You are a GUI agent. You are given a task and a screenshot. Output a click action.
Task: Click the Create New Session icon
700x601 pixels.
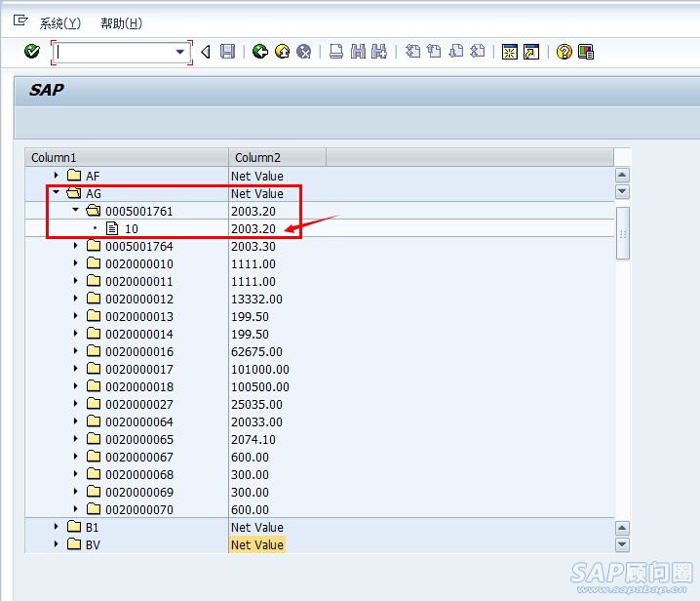pos(509,52)
